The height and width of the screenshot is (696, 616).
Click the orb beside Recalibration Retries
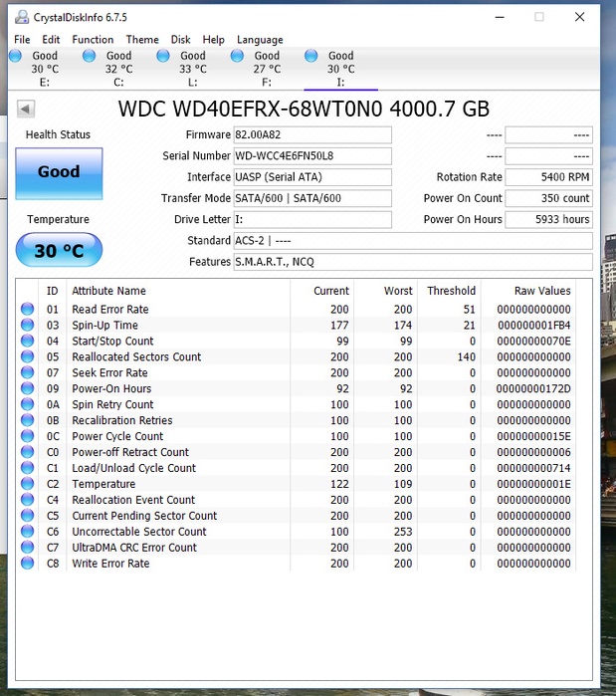pyautogui.click(x=28, y=420)
